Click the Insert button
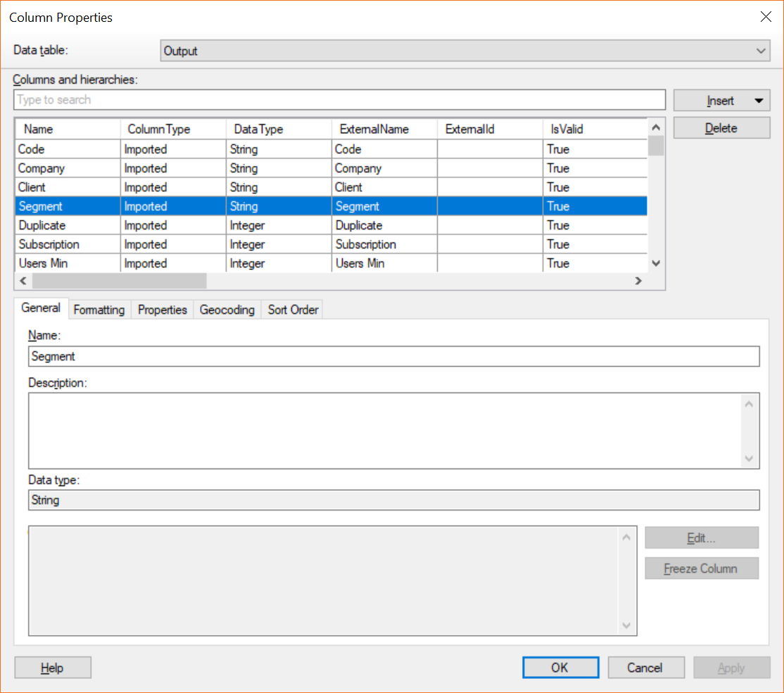The width and height of the screenshot is (784, 693). (720, 101)
